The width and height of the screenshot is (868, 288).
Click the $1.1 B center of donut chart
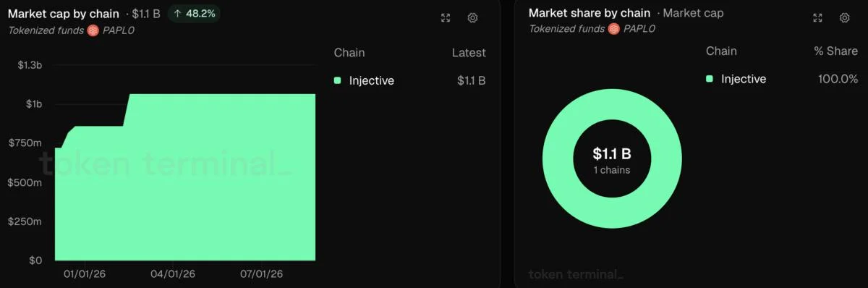pyautogui.click(x=612, y=153)
